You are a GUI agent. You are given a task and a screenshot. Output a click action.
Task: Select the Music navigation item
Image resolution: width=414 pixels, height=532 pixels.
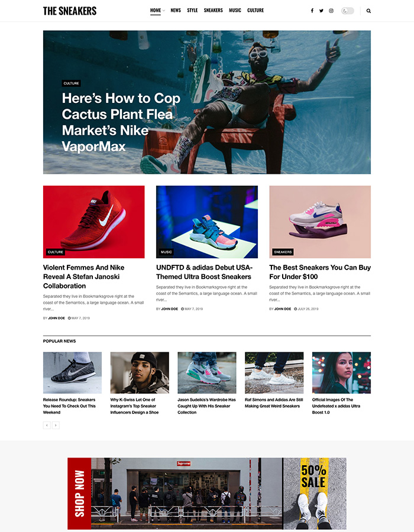pos(235,10)
